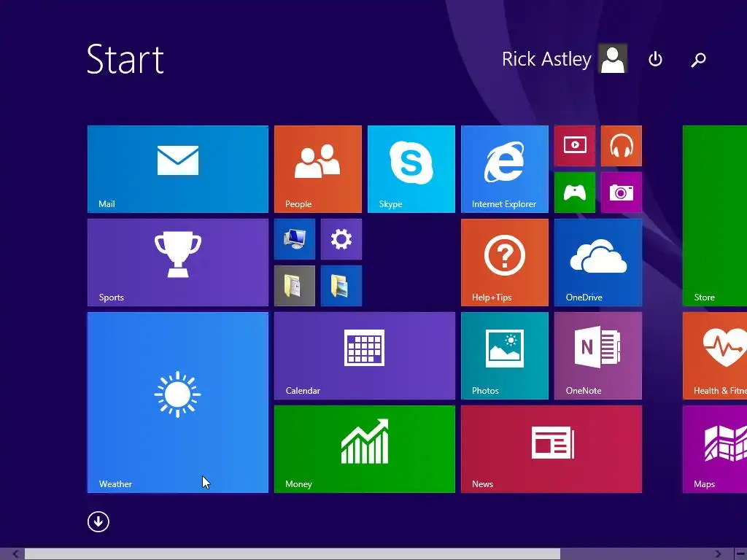Open the small Video tile
Image resolution: width=747 pixels, height=560 pixels.
(575, 146)
